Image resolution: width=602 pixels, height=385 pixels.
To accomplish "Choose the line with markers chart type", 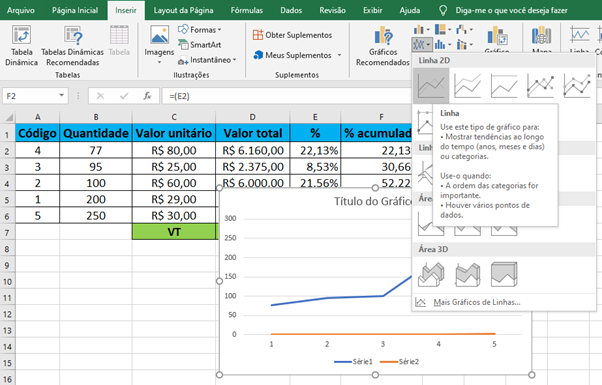I will pyautogui.click(x=540, y=85).
